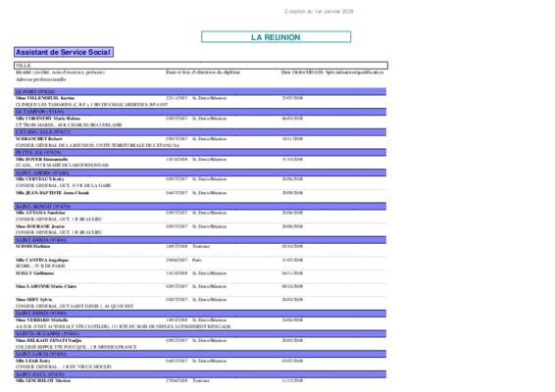Select the LE PORT city section bar

tap(200, 92)
